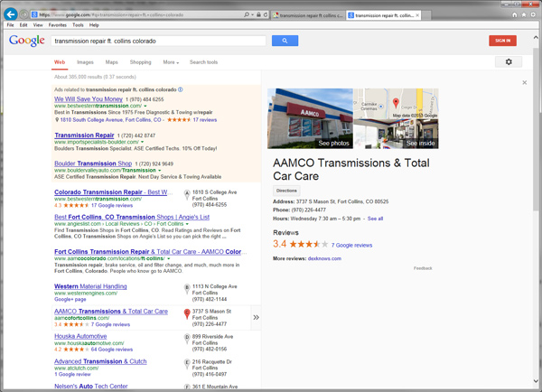Click the blue Google search magnifier button
542x392 pixels.
[285, 41]
